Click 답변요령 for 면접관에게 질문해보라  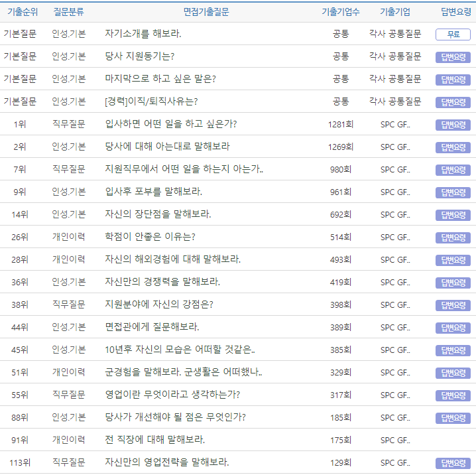[x=453, y=328]
